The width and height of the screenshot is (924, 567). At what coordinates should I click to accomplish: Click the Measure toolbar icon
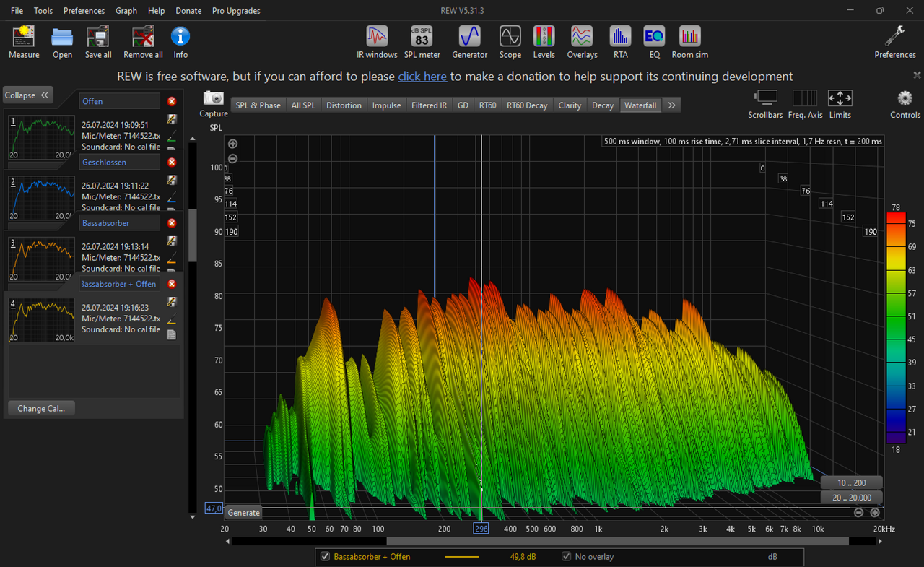(x=24, y=36)
